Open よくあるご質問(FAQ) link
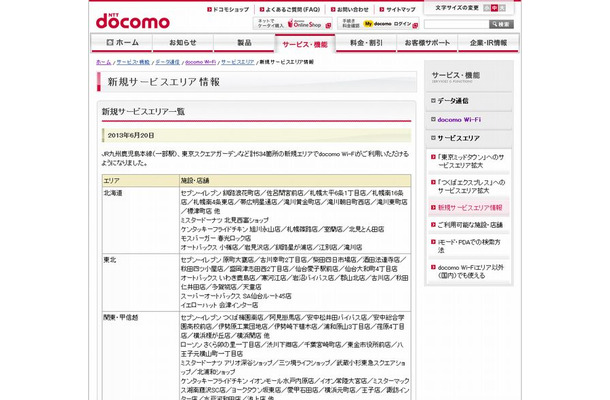This screenshot has height=400, width=610. click(290, 9)
